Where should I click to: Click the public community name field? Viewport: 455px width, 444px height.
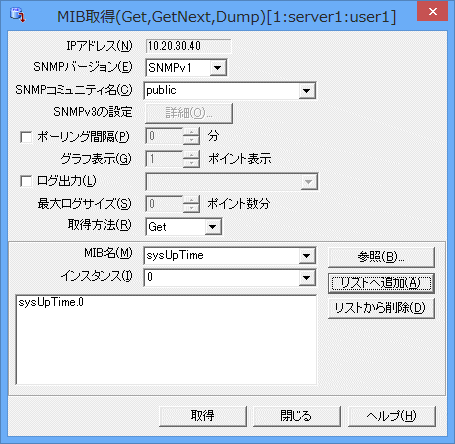(222, 90)
